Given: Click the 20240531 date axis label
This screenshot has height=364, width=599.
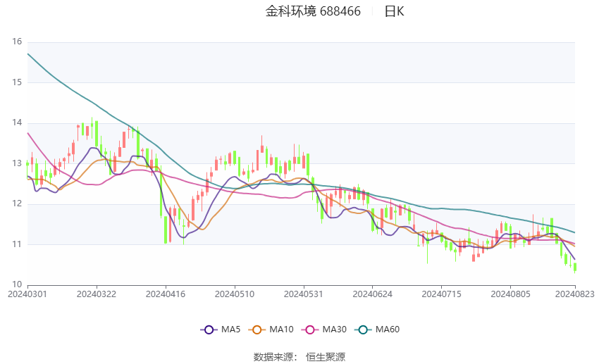Looking at the screenshot, I should [x=304, y=294].
